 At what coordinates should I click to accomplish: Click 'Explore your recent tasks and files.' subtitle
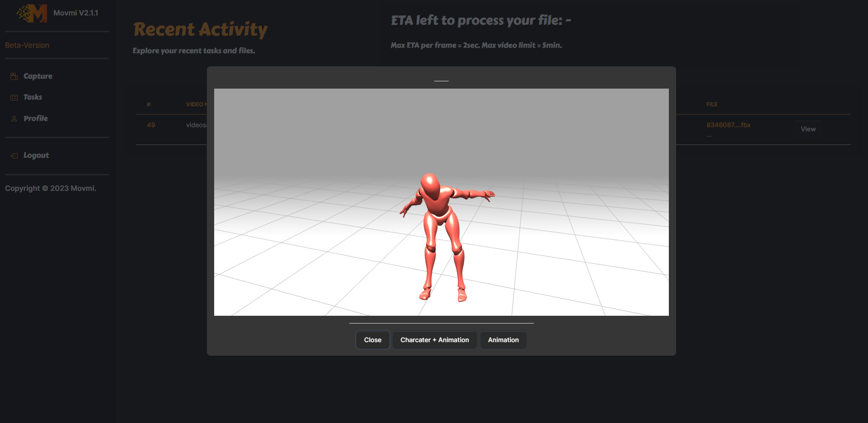(194, 51)
